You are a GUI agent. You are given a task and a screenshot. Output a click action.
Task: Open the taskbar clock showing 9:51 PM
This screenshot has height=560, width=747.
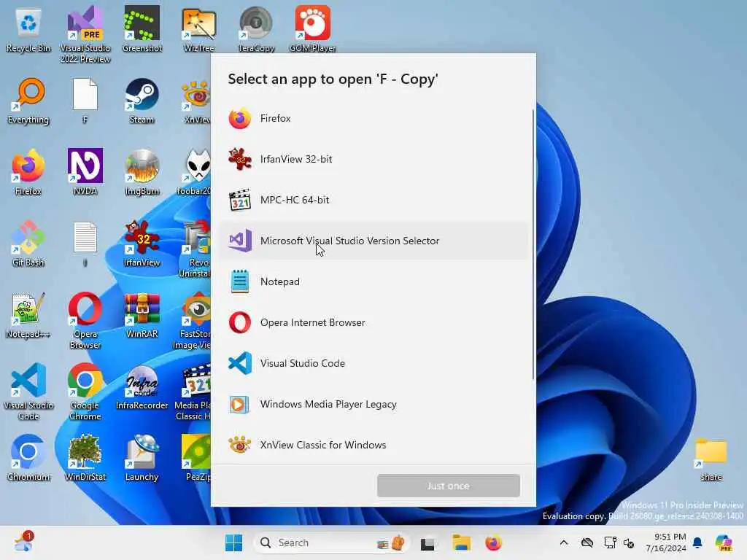(x=665, y=542)
